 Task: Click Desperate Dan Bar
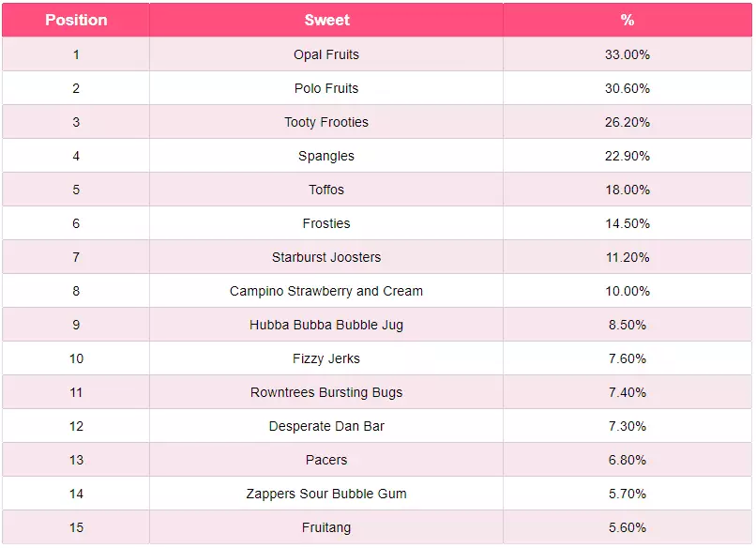coord(326,426)
